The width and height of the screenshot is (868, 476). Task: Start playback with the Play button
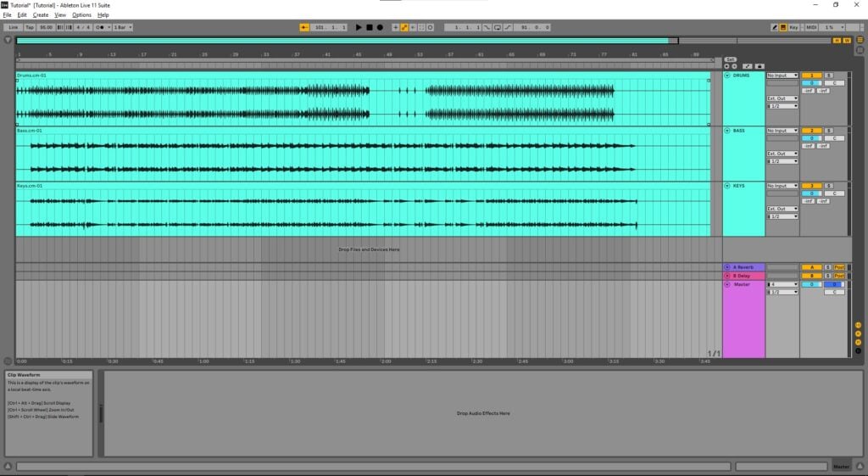[x=359, y=27]
